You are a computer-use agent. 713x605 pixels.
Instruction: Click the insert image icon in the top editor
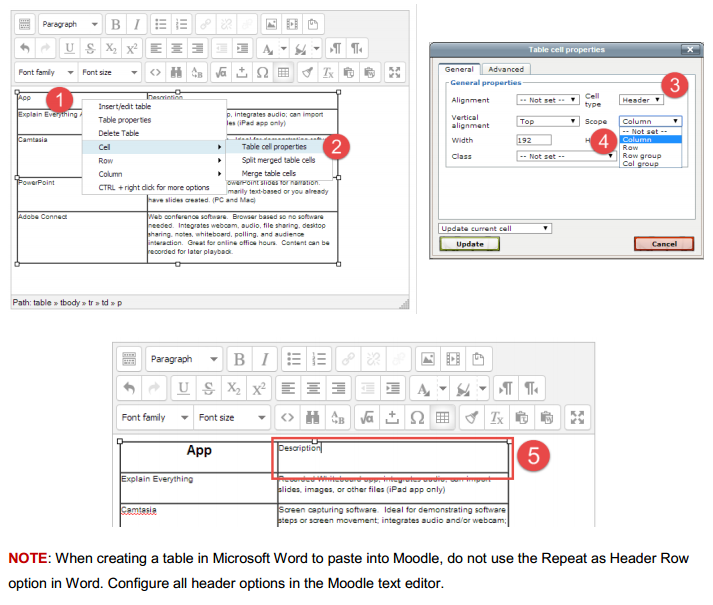tap(271, 24)
